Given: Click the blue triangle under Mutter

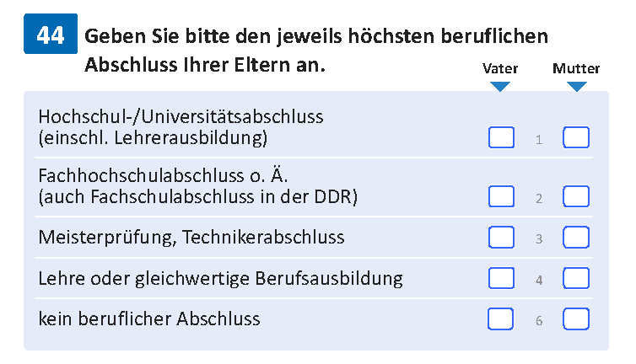Looking at the screenshot, I should point(576,86).
